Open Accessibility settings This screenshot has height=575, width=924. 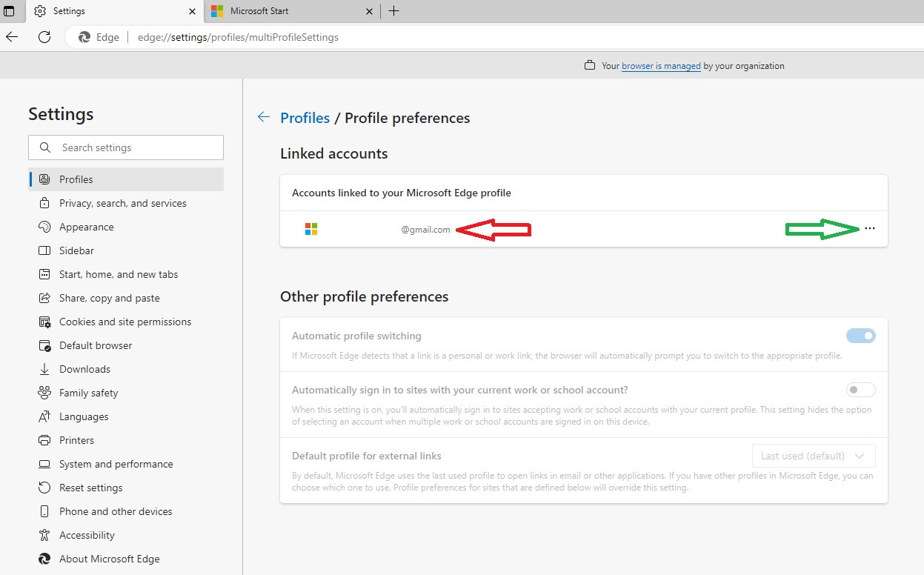click(x=126, y=535)
